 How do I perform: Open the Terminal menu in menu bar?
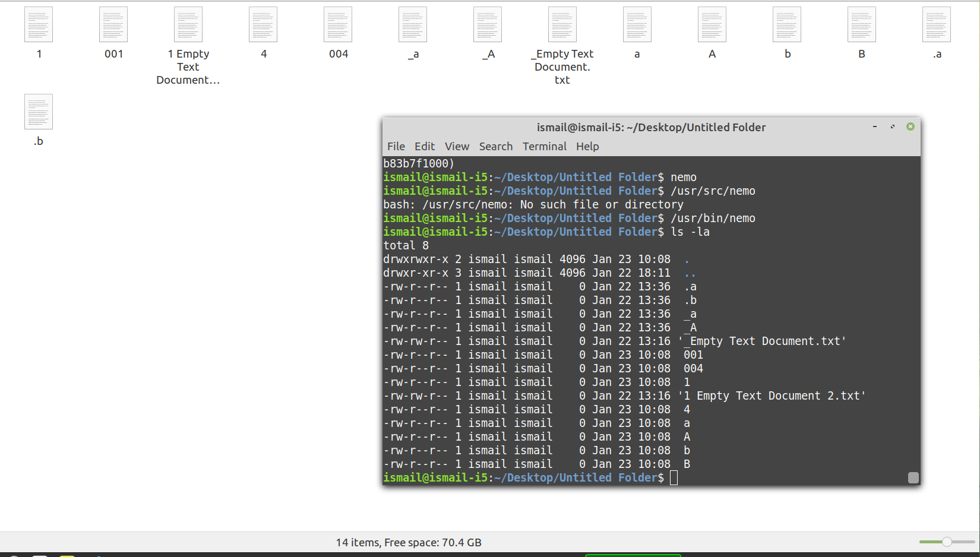coord(545,147)
